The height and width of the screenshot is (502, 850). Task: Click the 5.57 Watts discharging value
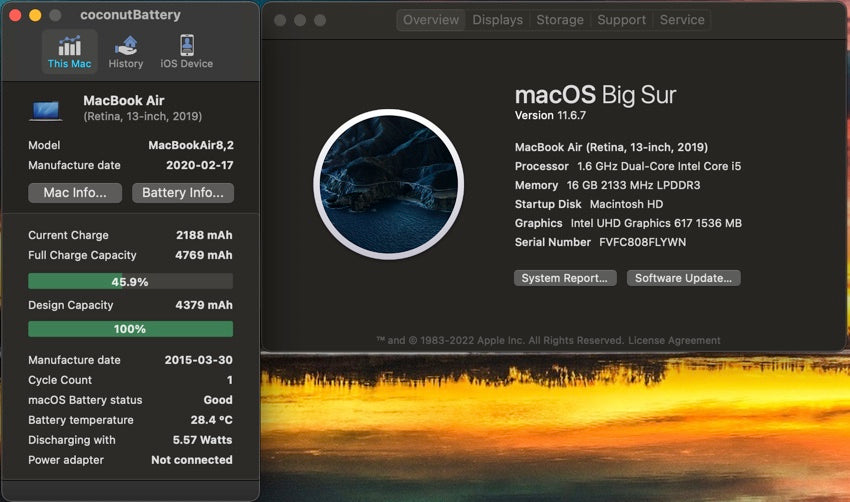202,440
